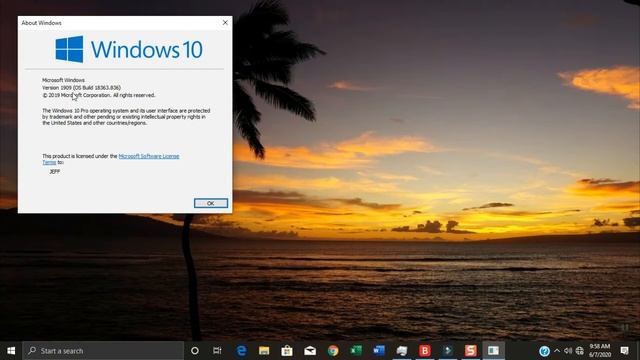Open Excel from the taskbar

pos(356,351)
